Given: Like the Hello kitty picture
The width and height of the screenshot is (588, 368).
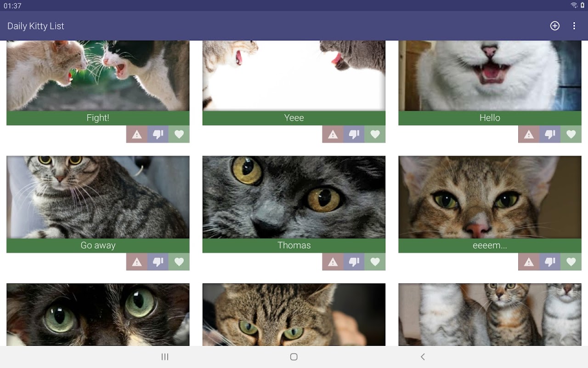Looking at the screenshot, I should click(571, 134).
